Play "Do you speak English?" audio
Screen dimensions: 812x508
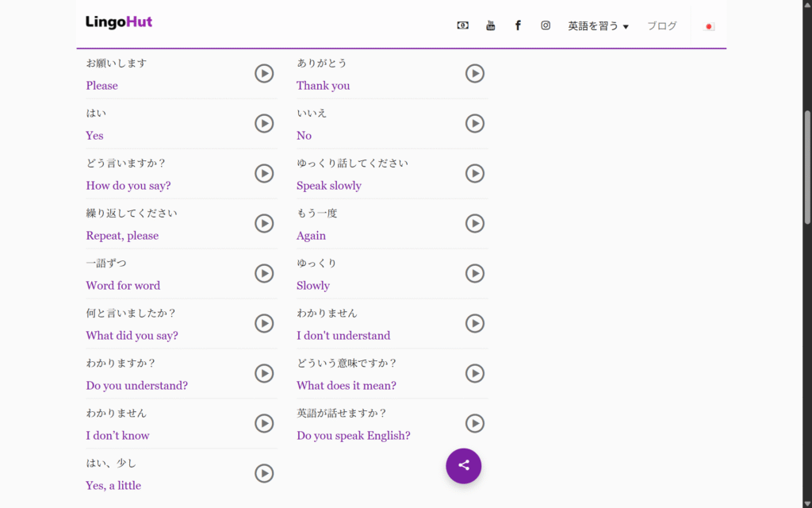tap(474, 424)
